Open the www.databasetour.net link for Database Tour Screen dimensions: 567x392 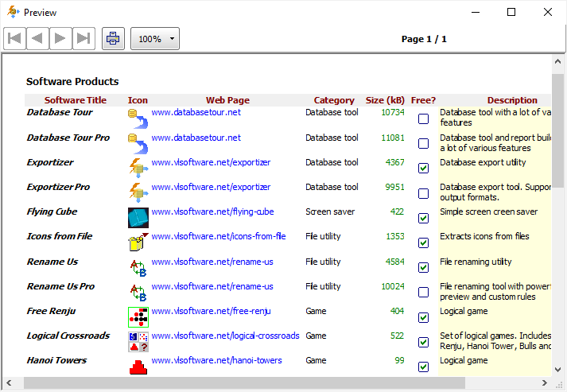196,113
